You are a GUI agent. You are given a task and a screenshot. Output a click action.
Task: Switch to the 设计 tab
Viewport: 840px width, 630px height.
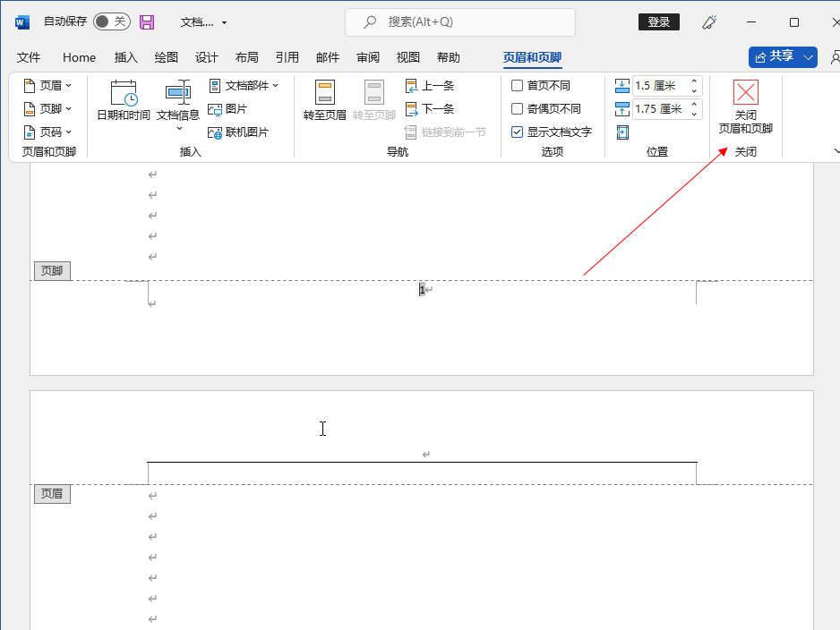coord(206,57)
